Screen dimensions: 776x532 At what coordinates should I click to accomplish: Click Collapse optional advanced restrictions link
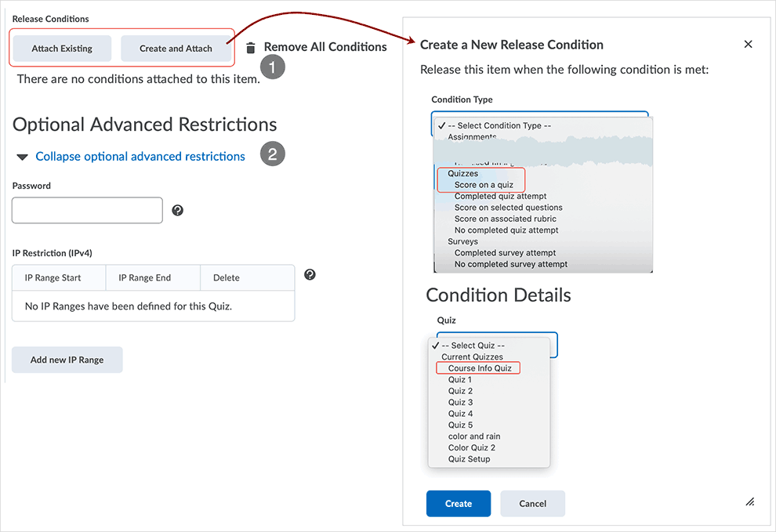coord(140,157)
